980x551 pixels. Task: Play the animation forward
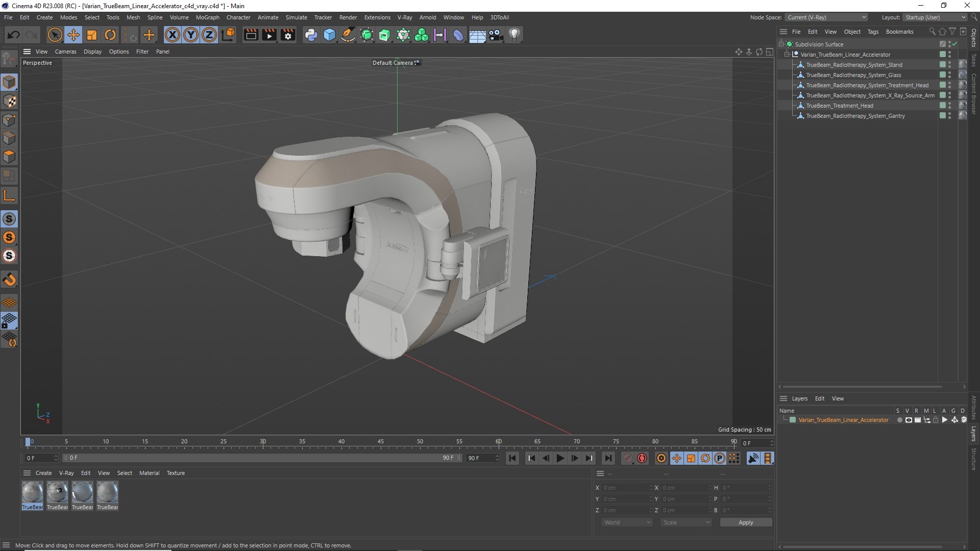560,458
